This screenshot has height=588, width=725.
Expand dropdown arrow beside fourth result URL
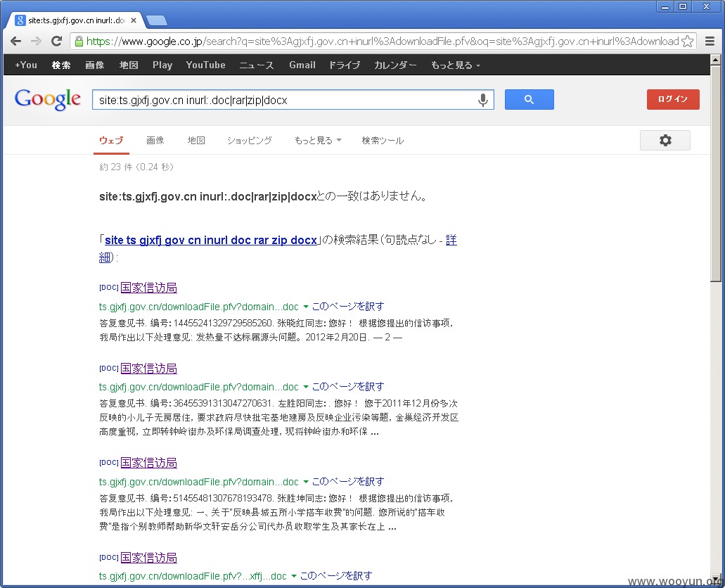pos(294,576)
